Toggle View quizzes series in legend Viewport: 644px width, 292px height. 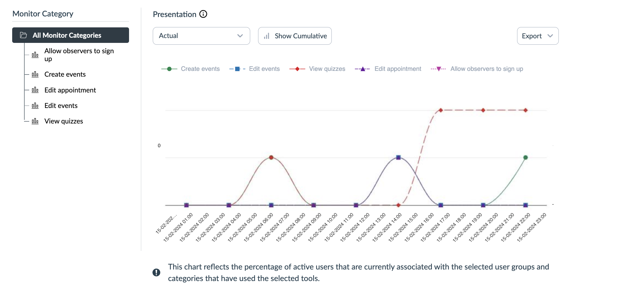tap(327, 69)
